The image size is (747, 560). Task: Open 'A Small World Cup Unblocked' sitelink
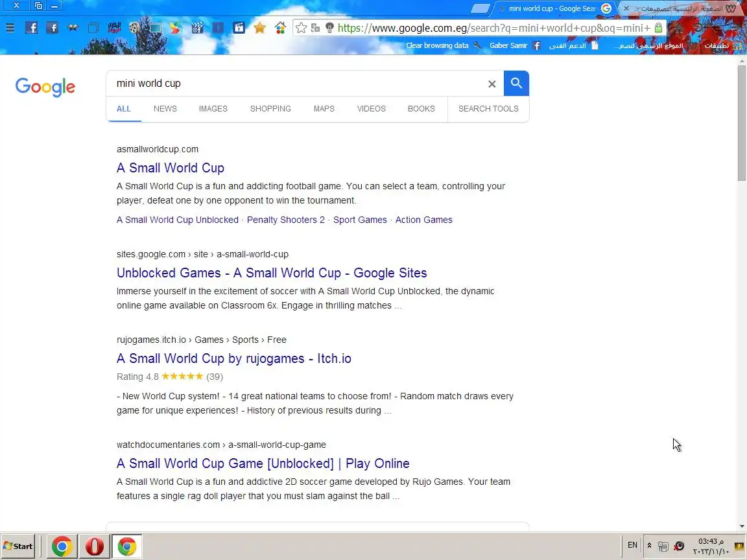177,220
